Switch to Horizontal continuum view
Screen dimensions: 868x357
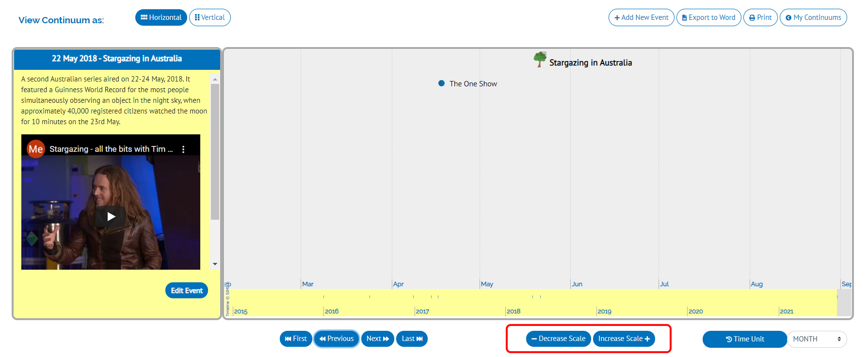(161, 17)
